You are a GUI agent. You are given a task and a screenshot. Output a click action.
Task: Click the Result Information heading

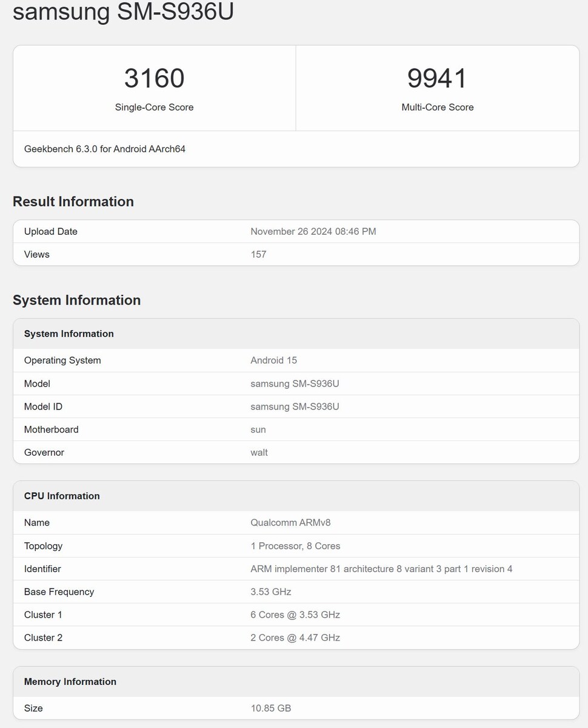tap(73, 201)
